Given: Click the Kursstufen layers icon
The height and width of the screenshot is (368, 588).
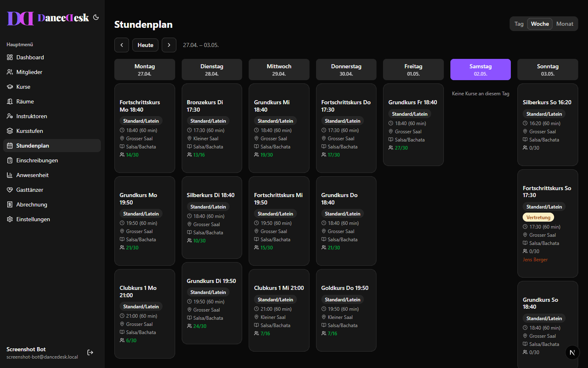Looking at the screenshot, I should (x=10, y=131).
